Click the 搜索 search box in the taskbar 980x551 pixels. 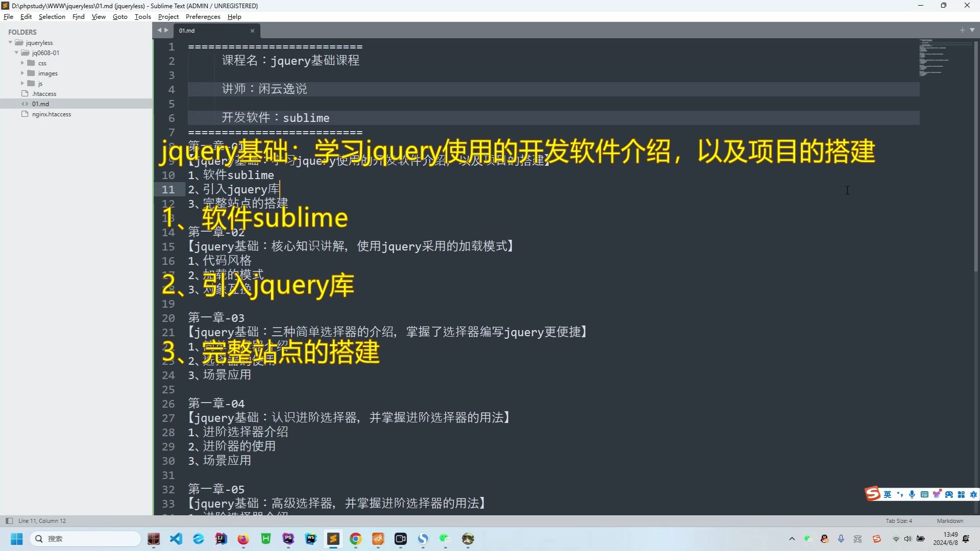pyautogui.click(x=84, y=539)
